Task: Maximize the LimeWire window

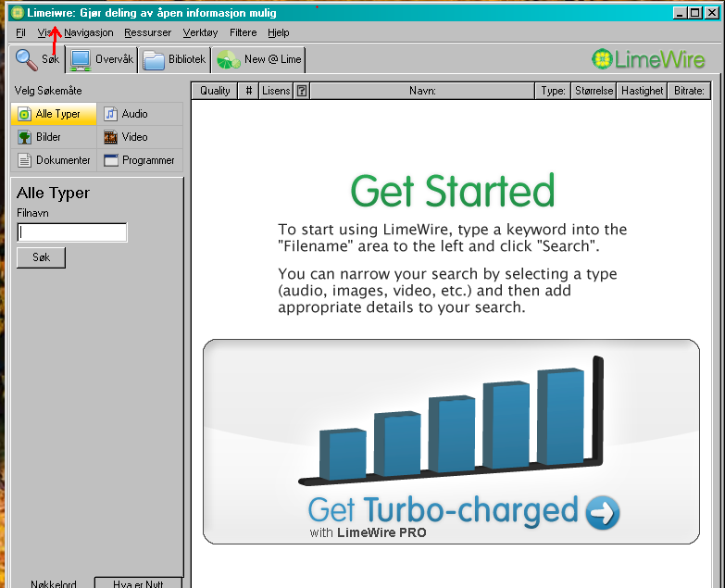Action: click(695, 13)
